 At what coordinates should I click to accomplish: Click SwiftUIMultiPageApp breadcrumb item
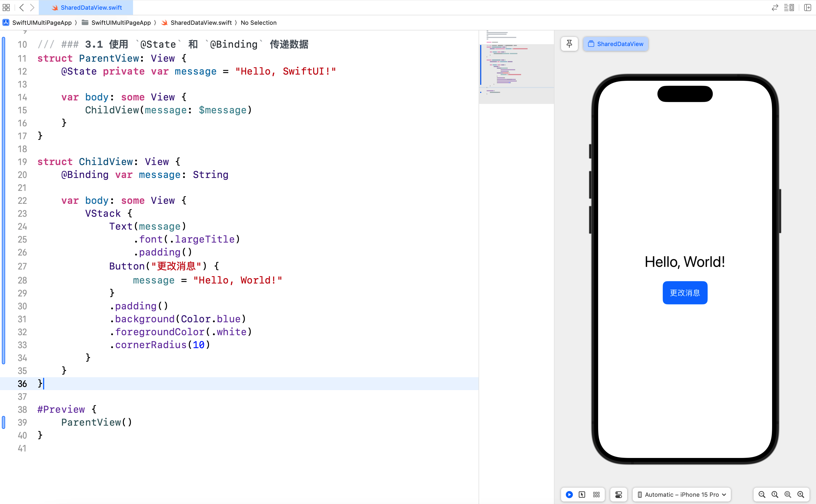[41, 23]
